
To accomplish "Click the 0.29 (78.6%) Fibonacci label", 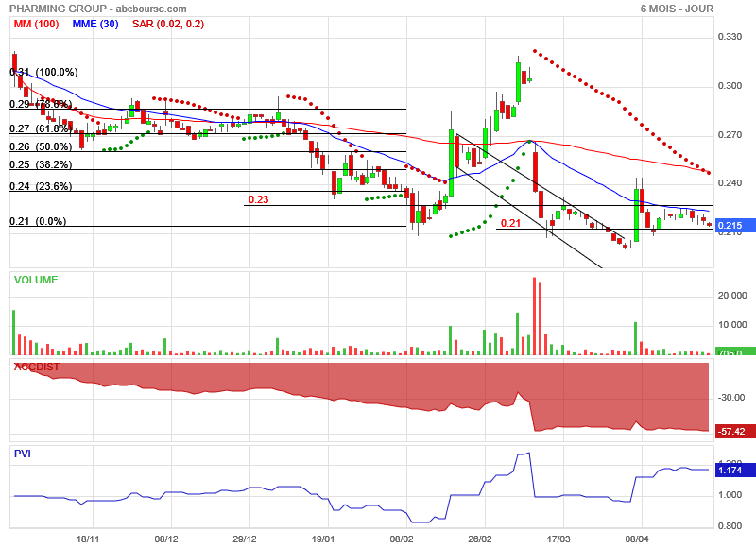I will (41, 104).
